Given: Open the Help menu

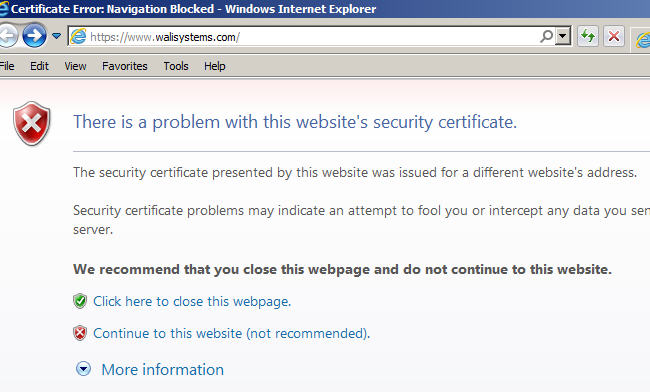Looking at the screenshot, I should [214, 66].
